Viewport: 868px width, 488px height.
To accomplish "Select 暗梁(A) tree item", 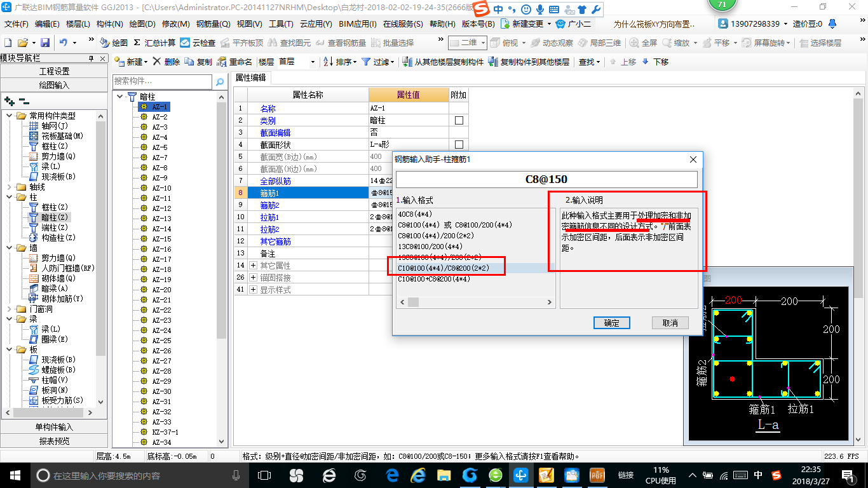I will coord(50,288).
